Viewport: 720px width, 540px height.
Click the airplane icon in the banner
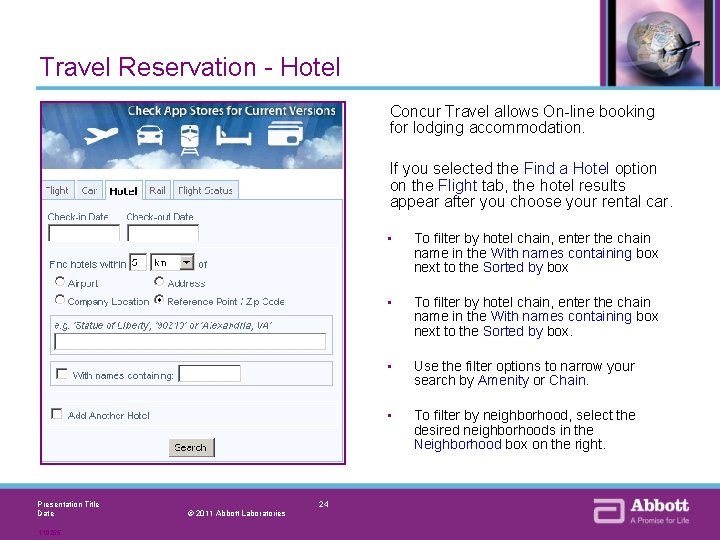(x=101, y=135)
